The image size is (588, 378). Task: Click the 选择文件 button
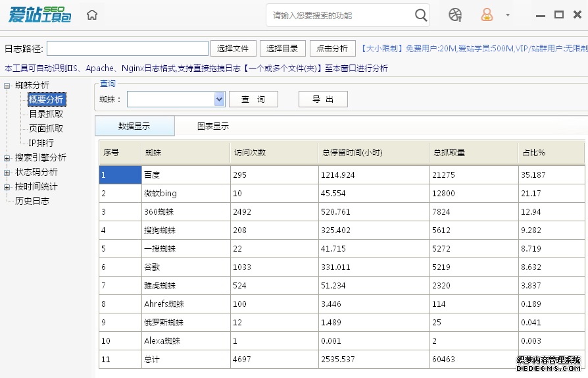(x=233, y=49)
